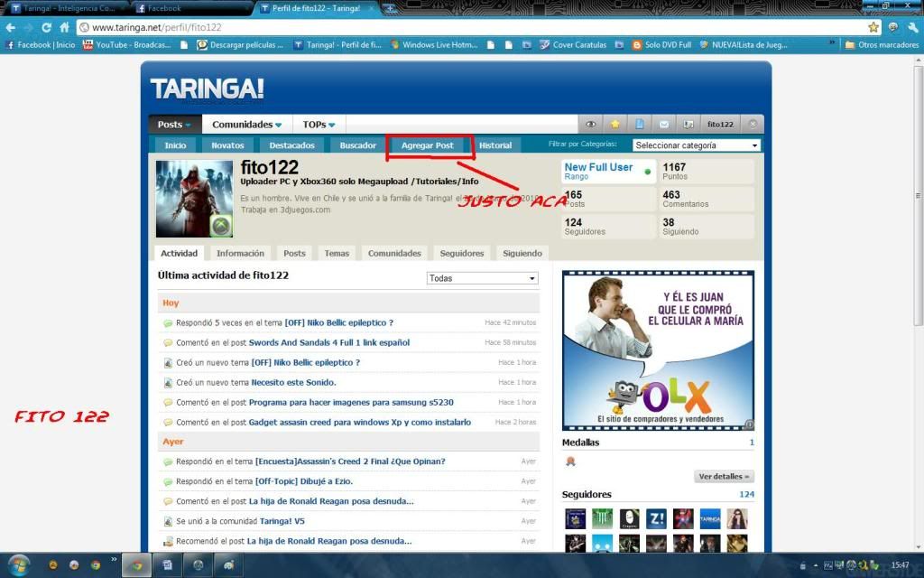Open the Necesito este Sonido topic link
Viewport: 924px width, 578px height.
293,382
